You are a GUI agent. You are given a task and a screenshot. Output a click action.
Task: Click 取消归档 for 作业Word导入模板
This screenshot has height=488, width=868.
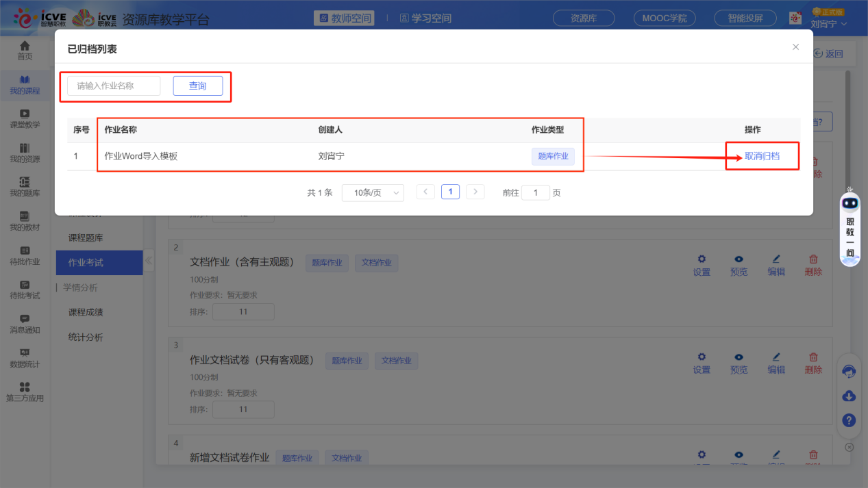[x=761, y=156]
